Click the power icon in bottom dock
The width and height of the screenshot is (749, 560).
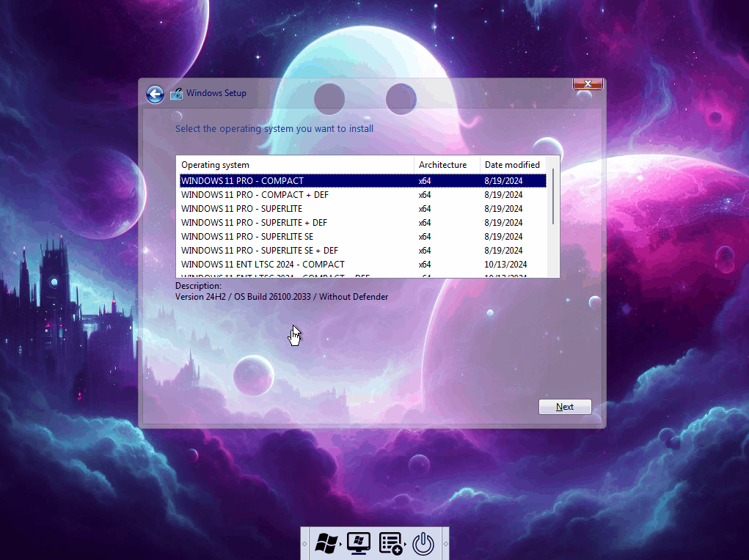[x=423, y=543]
